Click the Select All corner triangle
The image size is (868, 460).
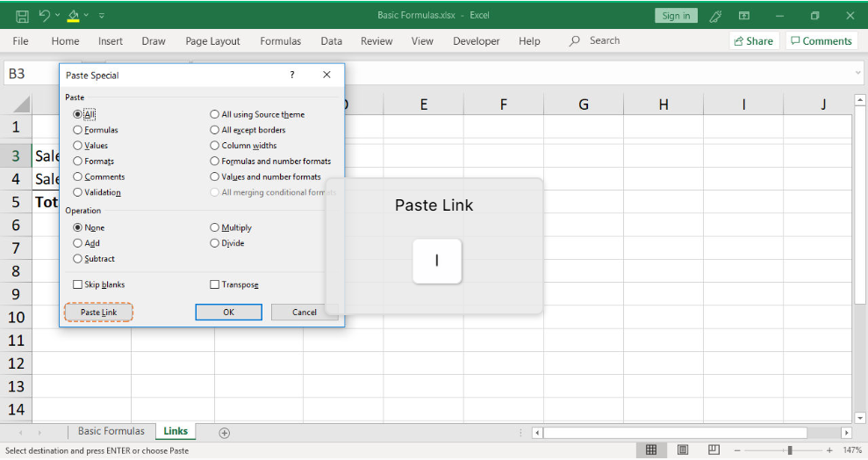click(x=21, y=104)
